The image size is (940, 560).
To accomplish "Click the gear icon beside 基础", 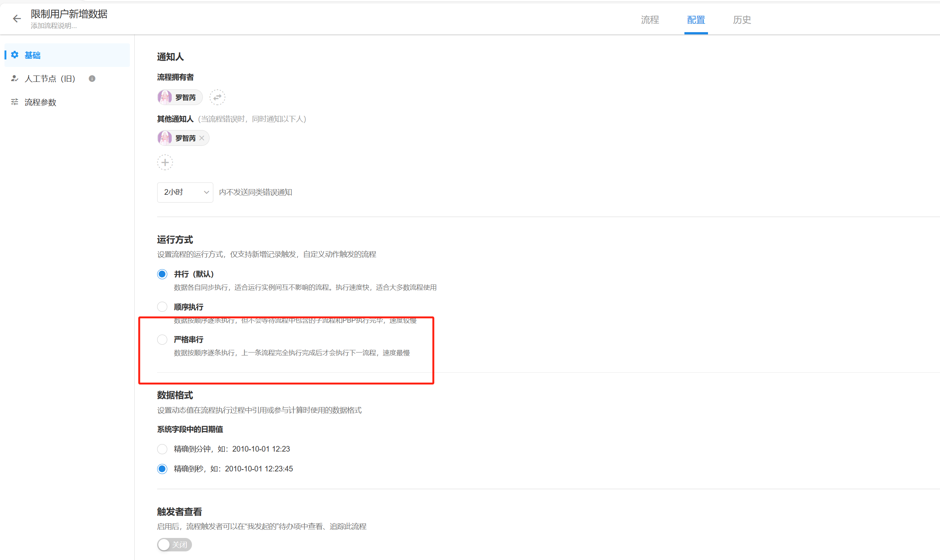I will [15, 55].
